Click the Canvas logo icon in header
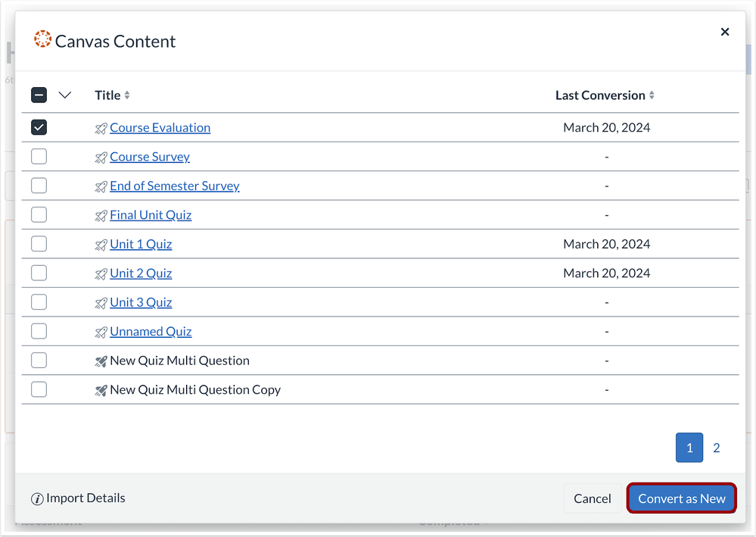Image resolution: width=756 pixels, height=537 pixels. tap(42, 39)
